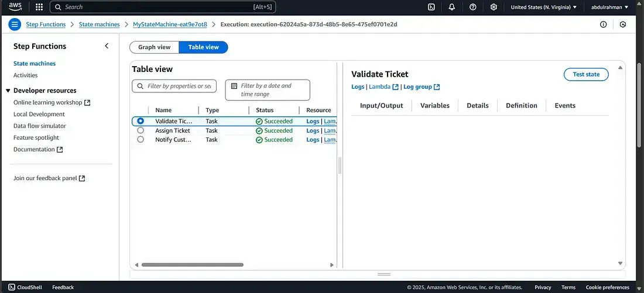Viewport: 644px width, 293px height.
Task: Open the Definition tab
Action: [522, 105]
